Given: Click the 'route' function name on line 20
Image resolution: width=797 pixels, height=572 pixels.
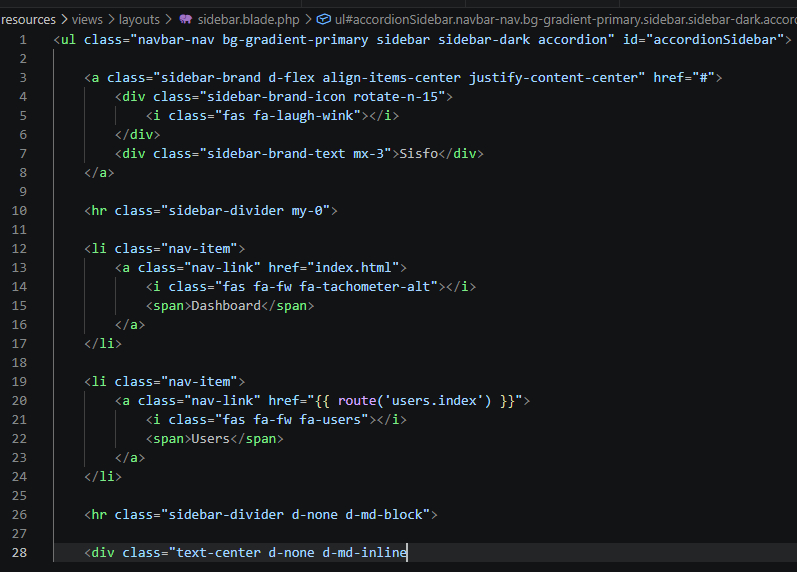Looking at the screenshot, I should pos(357,401).
